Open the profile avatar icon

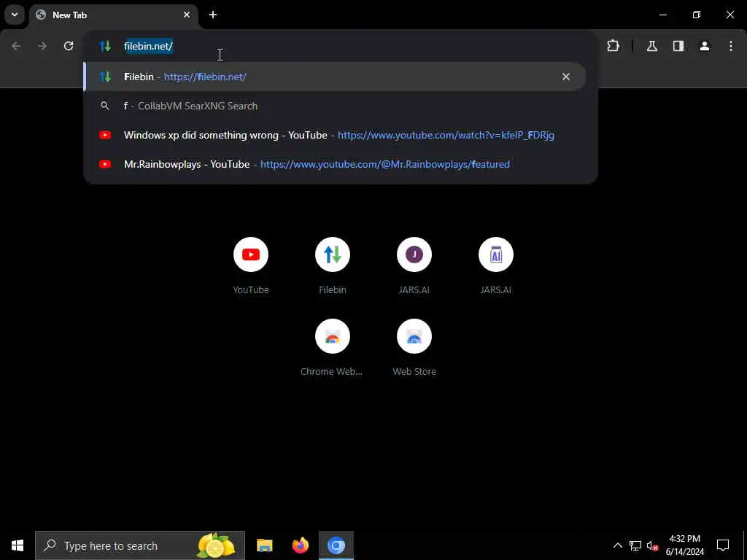(x=705, y=46)
